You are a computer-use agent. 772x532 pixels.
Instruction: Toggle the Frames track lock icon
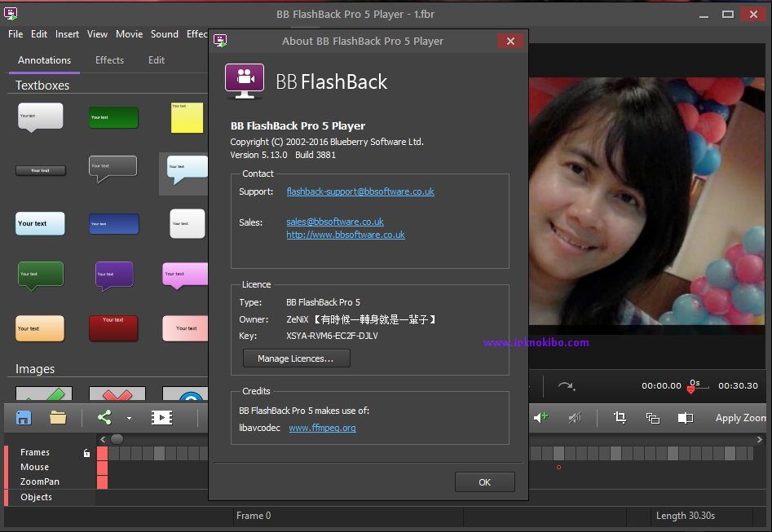[x=86, y=453]
